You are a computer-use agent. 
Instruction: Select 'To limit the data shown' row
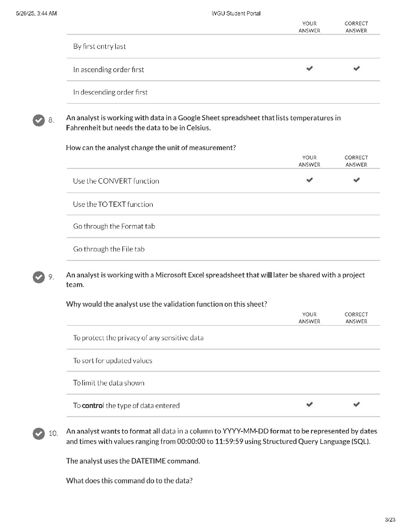click(x=223, y=383)
